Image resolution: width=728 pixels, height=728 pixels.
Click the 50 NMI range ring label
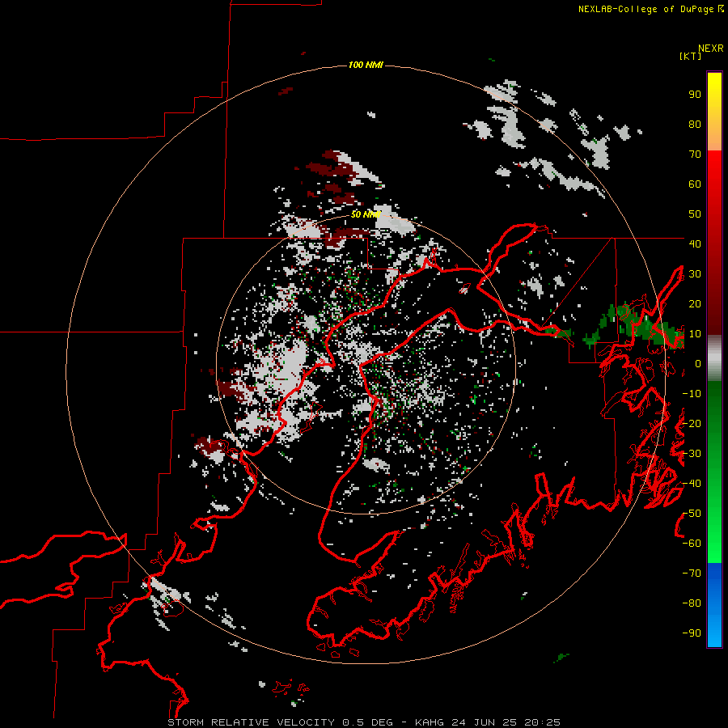coord(366,214)
